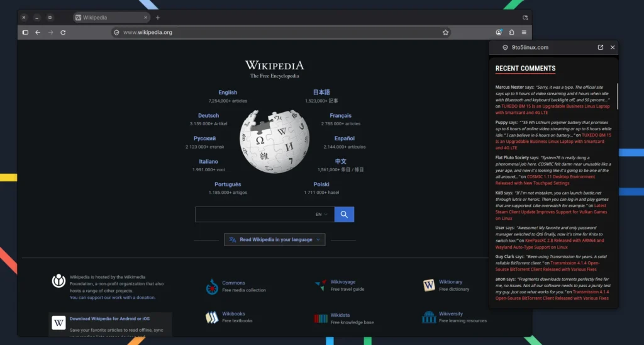The image size is (644, 345).
Task: Go back using the back arrow
Action: click(x=38, y=33)
